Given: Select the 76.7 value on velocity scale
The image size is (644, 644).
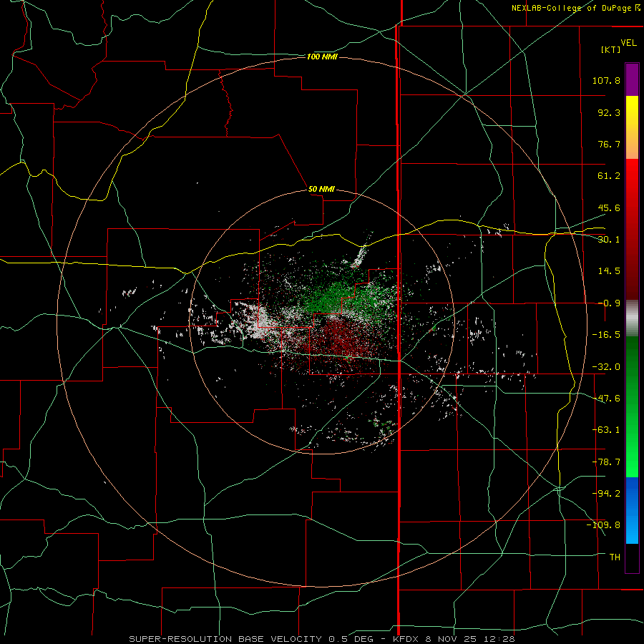Looking at the screenshot, I should point(609,144).
